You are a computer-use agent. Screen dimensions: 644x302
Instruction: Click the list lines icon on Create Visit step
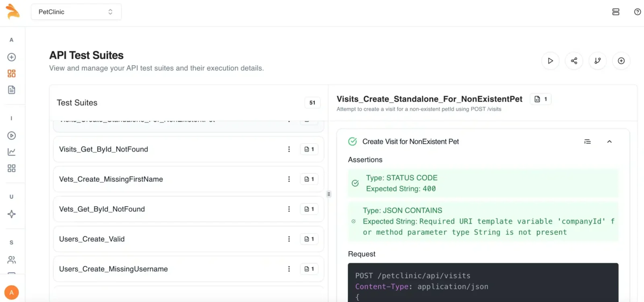pyautogui.click(x=588, y=142)
